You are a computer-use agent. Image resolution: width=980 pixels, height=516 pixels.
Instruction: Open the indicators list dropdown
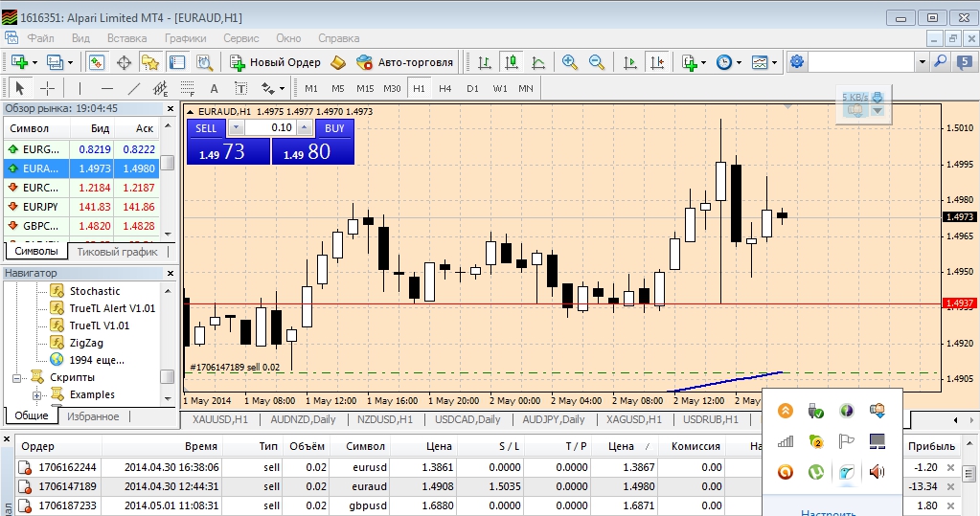[704, 62]
